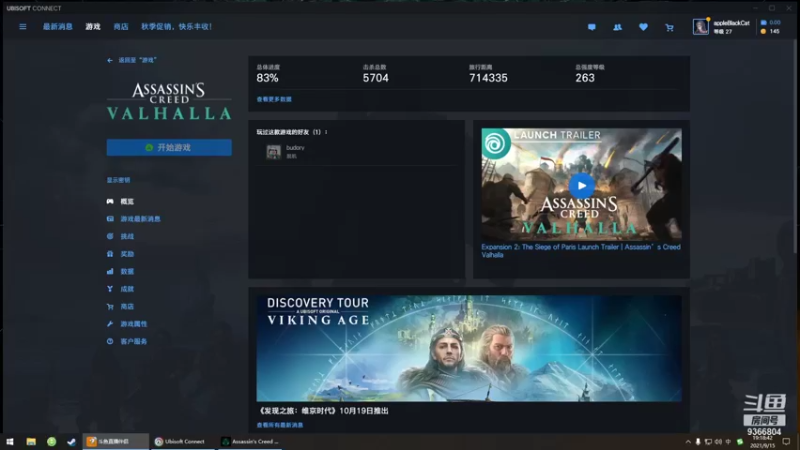
Task: Switch to the Douyu live taskbar app
Action: tap(115, 442)
